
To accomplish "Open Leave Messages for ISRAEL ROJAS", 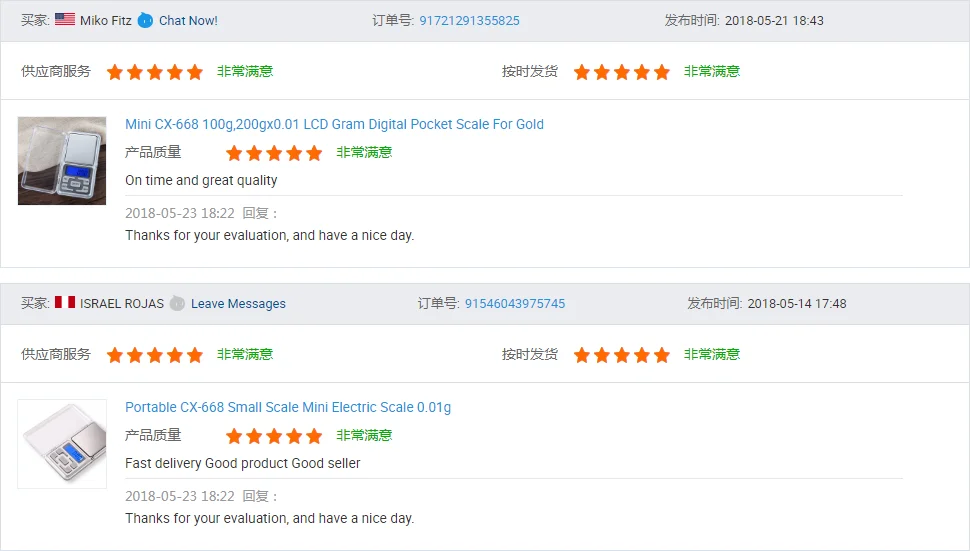I will (238, 303).
